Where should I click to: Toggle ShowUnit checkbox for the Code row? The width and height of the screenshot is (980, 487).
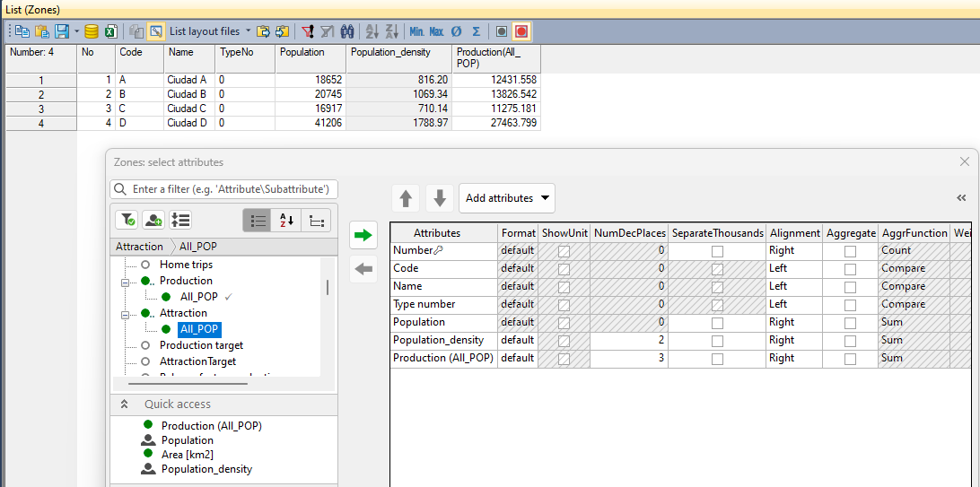564,269
